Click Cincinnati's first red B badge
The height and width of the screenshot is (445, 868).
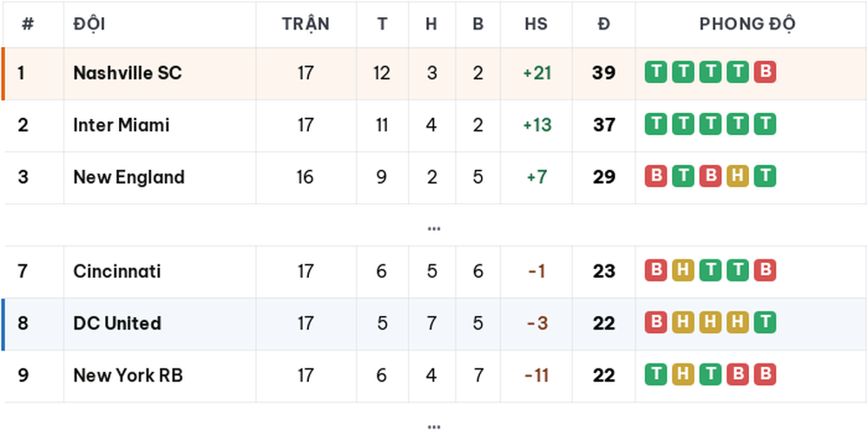[x=656, y=271]
